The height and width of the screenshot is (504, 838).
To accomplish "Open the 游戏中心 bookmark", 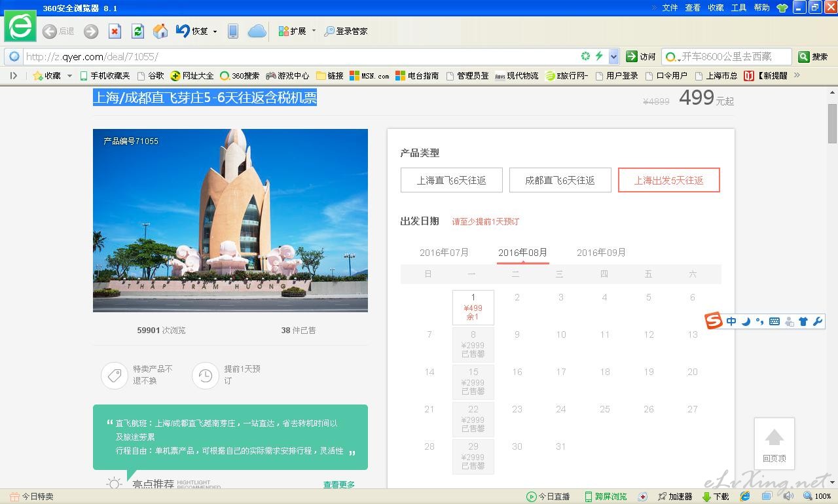I will (287, 76).
